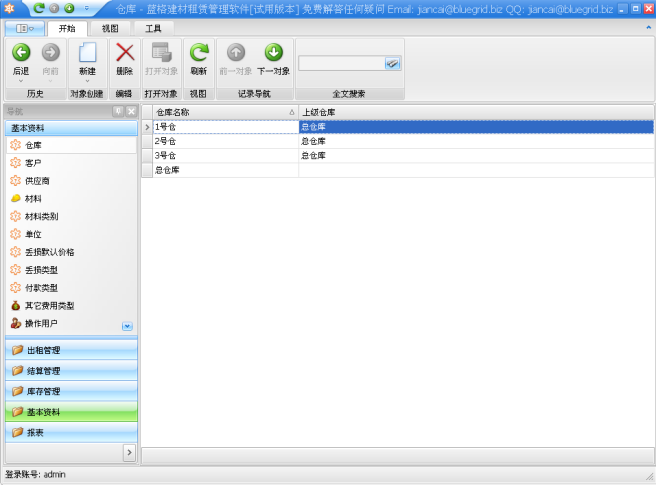
Task: Open quick access toolbar customize arrow
Action: pyautogui.click(x=87, y=8)
